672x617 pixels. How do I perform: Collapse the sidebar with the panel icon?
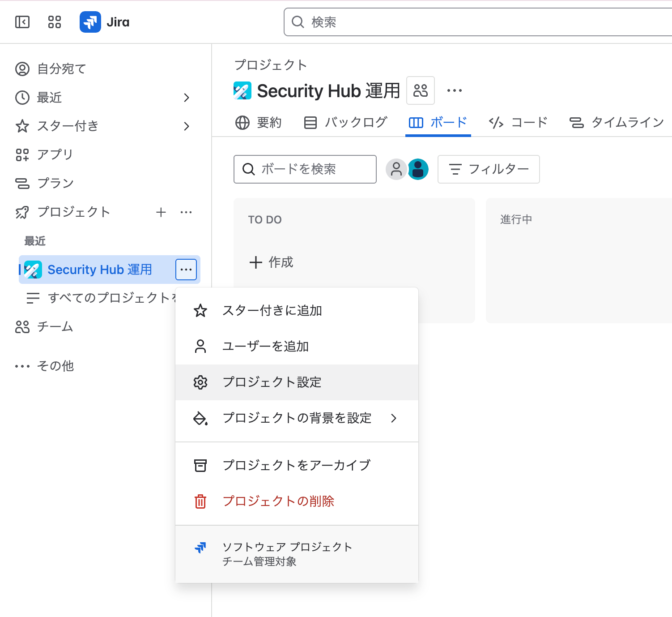click(22, 22)
